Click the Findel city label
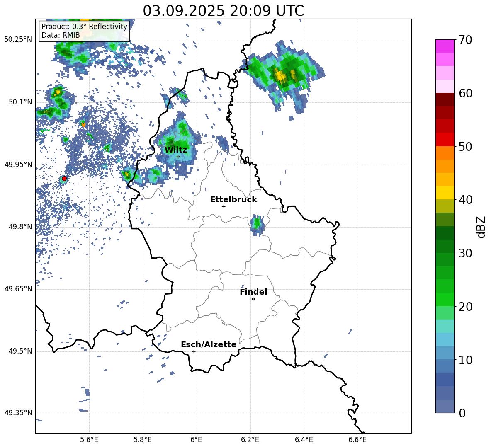The width and height of the screenshot is (491, 448). pos(253,292)
